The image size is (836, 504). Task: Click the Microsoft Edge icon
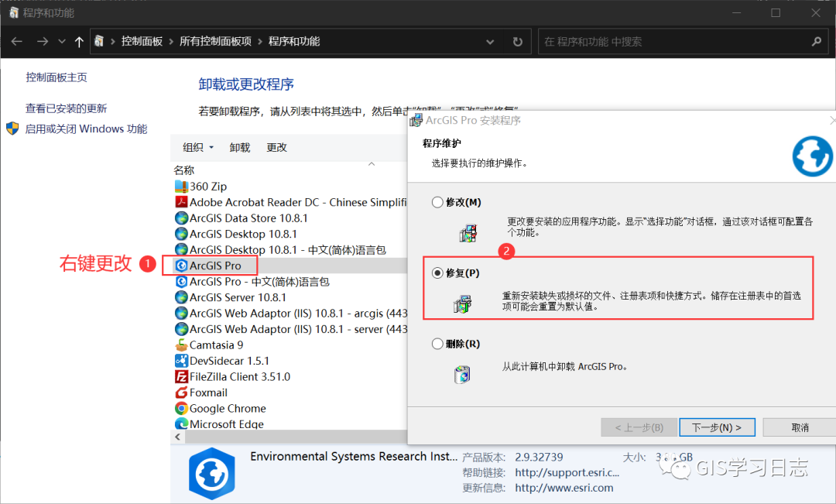tap(181, 423)
